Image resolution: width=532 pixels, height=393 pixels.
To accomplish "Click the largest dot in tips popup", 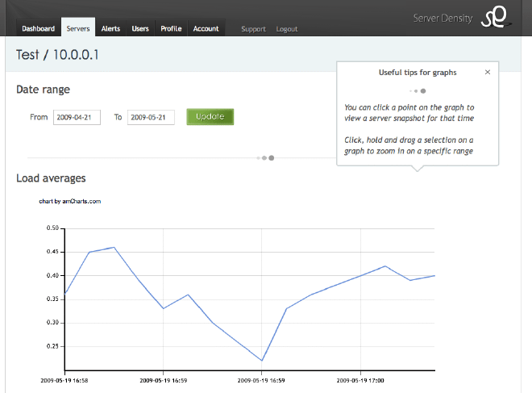I will (424, 91).
